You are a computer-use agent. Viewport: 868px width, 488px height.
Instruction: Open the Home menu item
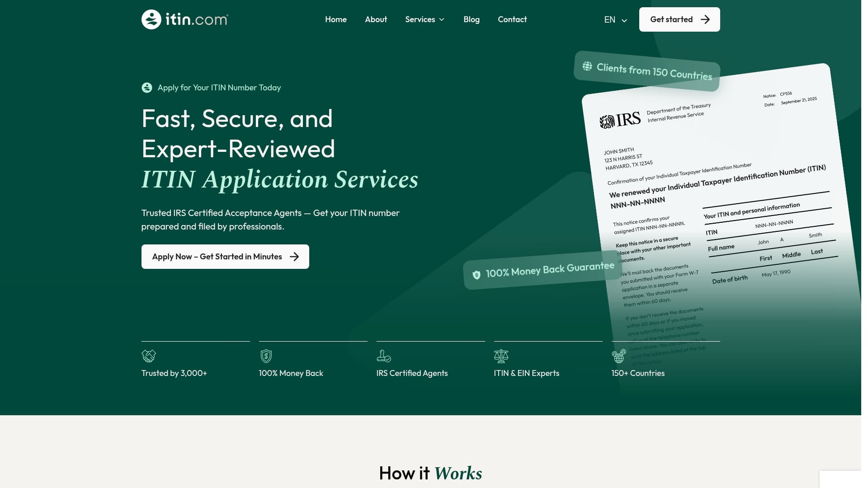335,19
